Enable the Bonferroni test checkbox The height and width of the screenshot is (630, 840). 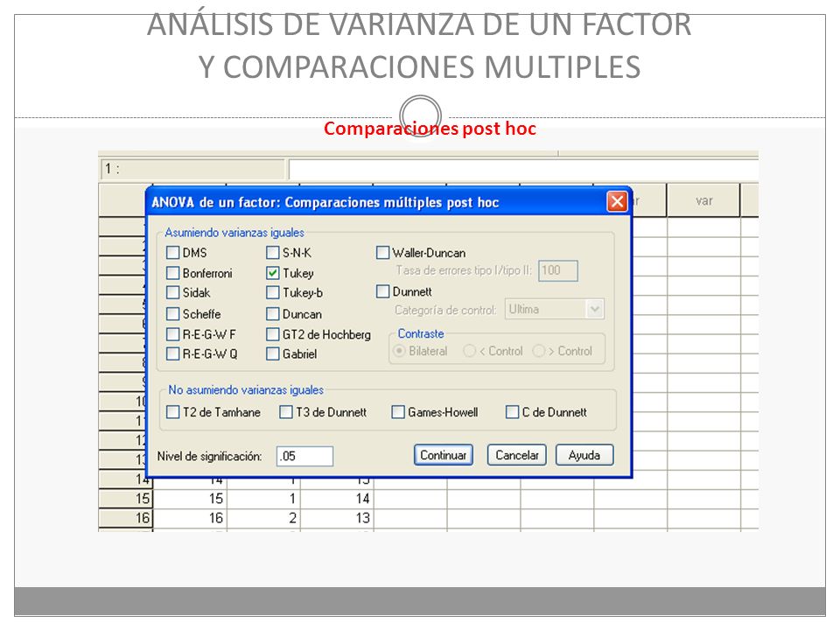pyautogui.click(x=172, y=273)
